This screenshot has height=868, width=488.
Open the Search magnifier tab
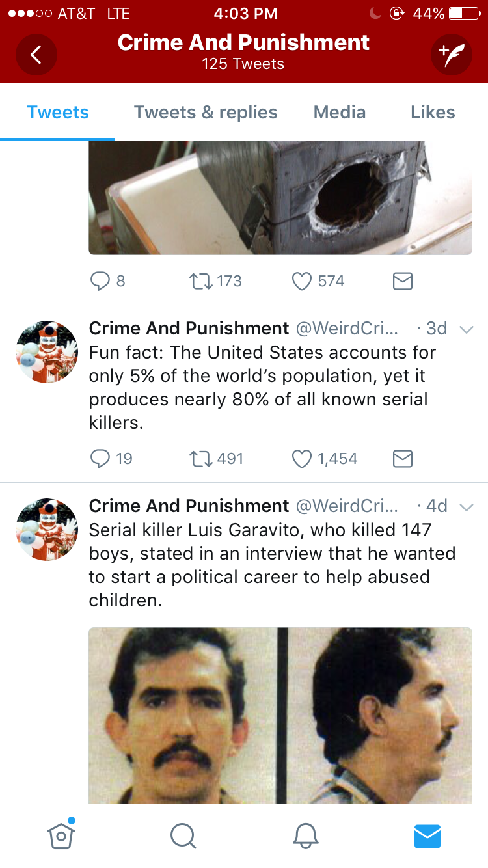click(x=183, y=835)
